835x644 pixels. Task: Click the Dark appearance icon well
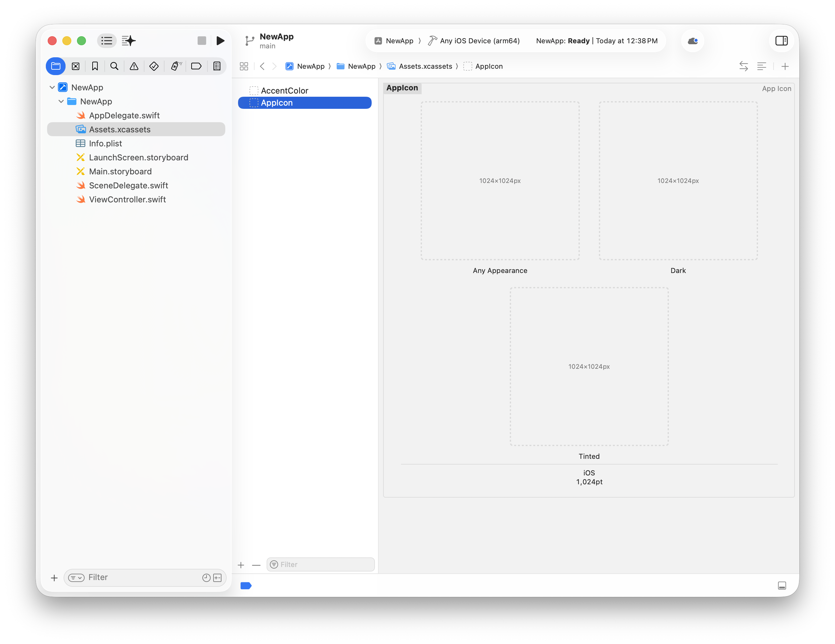coord(678,181)
